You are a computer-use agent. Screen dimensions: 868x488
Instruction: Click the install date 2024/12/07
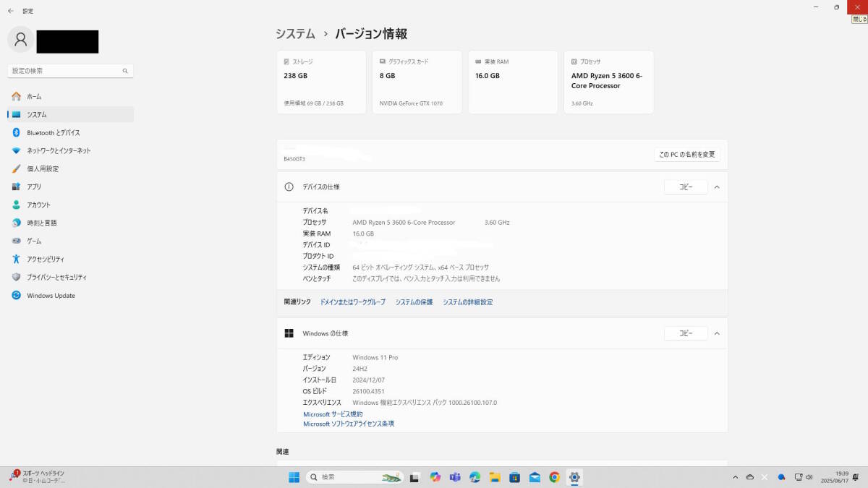368,380
